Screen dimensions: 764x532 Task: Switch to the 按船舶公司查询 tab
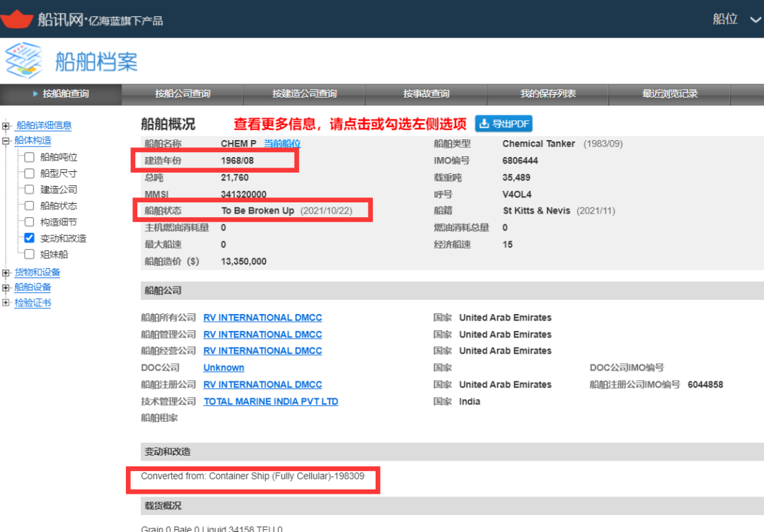point(183,94)
